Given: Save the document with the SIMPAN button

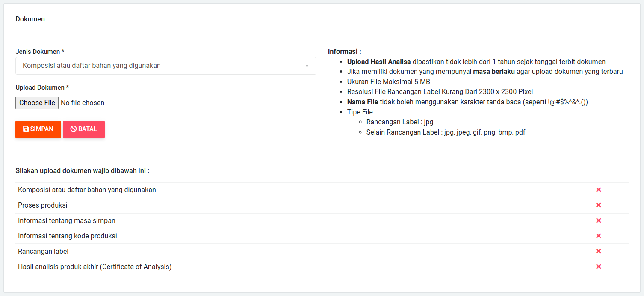Looking at the screenshot, I should point(38,129).
